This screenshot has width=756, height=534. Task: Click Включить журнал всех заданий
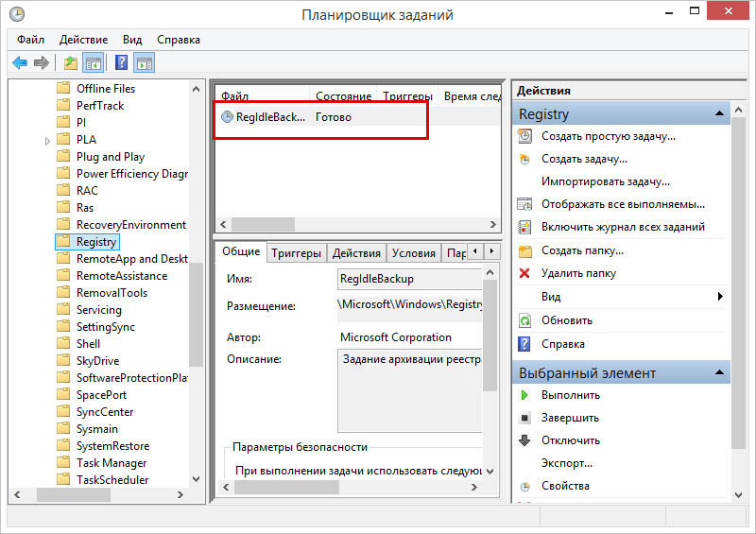(x=623, y=227)
